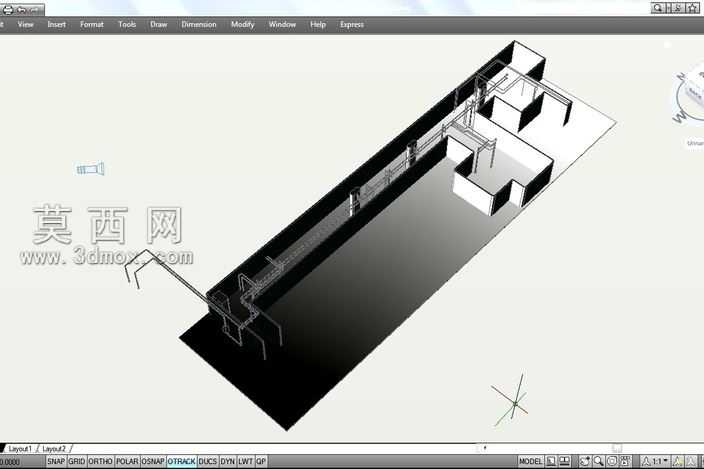Open the Favorites star icon at top right
704x469 pixels.
(692, 8)
